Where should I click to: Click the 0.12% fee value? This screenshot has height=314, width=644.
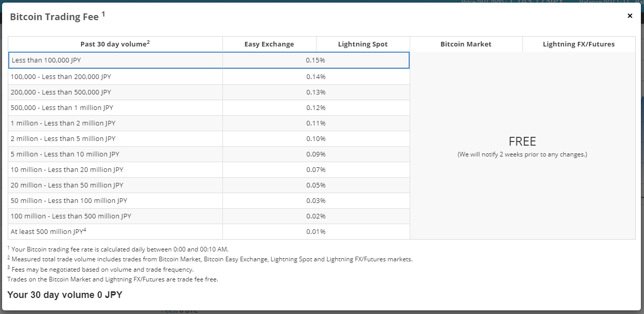coord(316,108)
